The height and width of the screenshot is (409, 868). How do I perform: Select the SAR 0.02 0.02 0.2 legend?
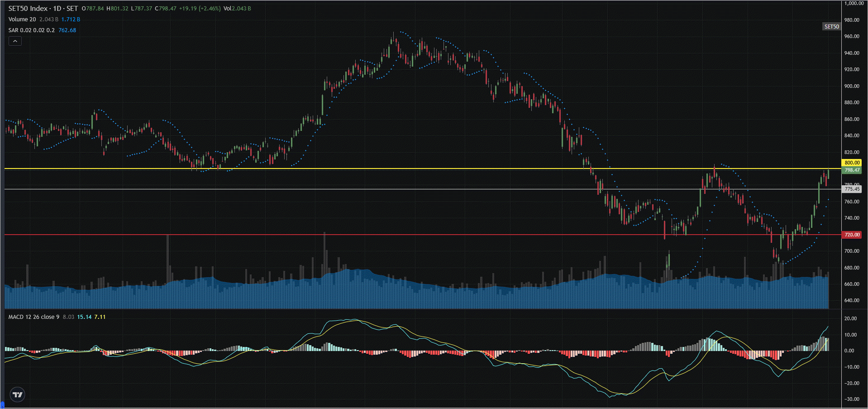(32, 30)
